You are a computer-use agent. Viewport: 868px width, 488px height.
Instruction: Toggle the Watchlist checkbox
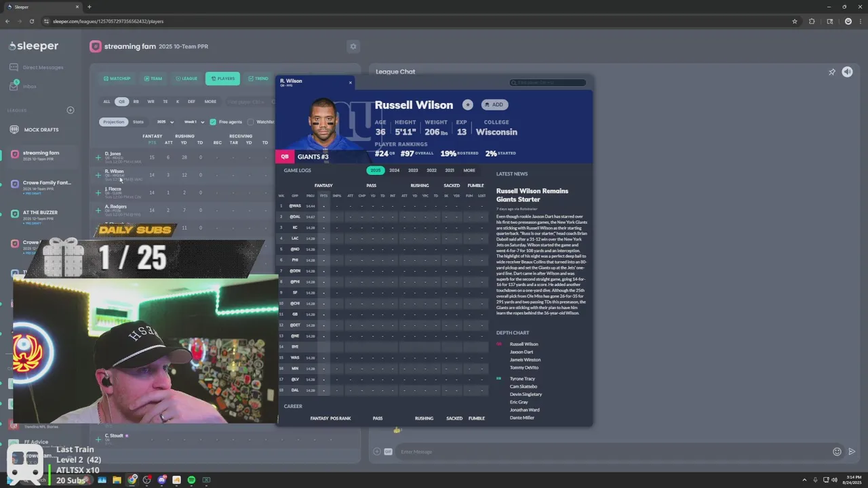point(251,122)
